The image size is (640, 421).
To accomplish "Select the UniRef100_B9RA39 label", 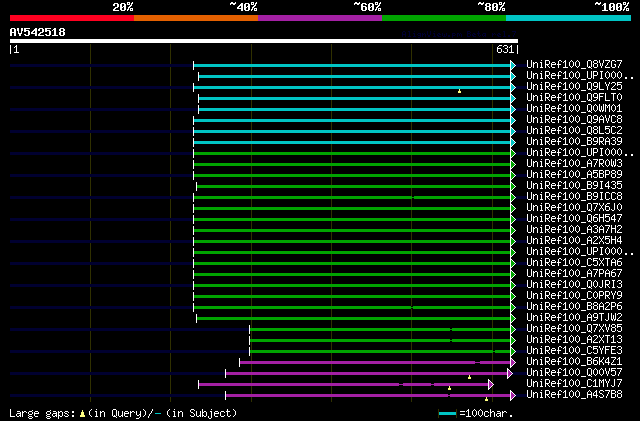I will (x=574, y=141).
